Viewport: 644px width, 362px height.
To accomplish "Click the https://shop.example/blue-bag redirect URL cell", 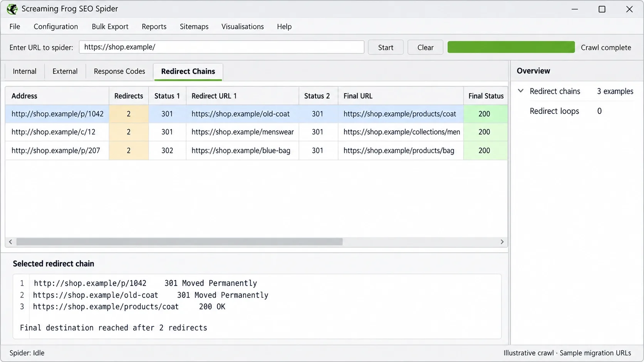I will pyautogui.click(x=242, y=150).
